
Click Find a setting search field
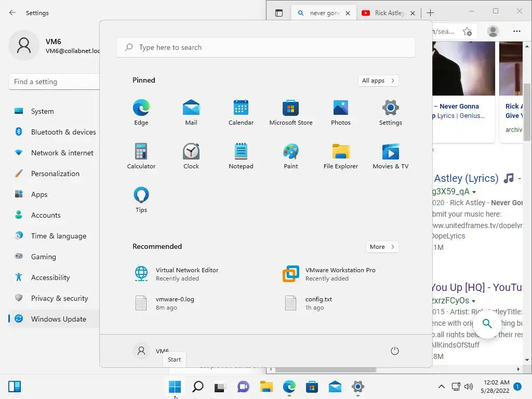tap(54, 82)
